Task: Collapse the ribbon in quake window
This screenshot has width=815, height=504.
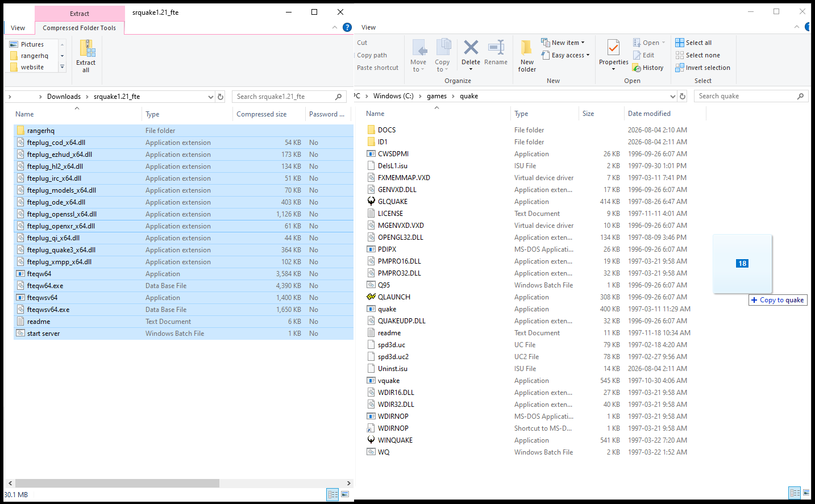Action: click(797, 27)
